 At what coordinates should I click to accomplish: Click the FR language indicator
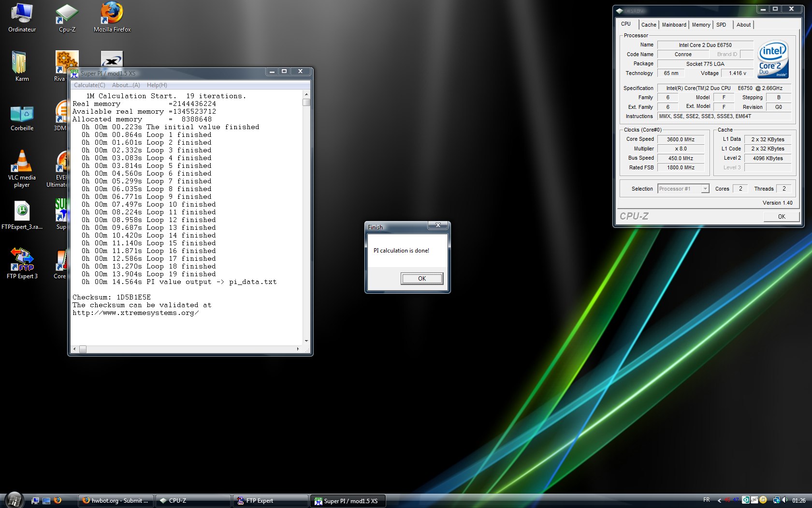[x=707, y=500]
